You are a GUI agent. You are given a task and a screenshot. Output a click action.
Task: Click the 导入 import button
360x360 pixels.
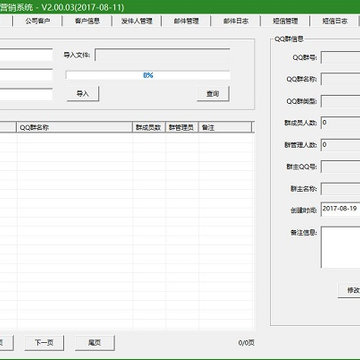83,94
